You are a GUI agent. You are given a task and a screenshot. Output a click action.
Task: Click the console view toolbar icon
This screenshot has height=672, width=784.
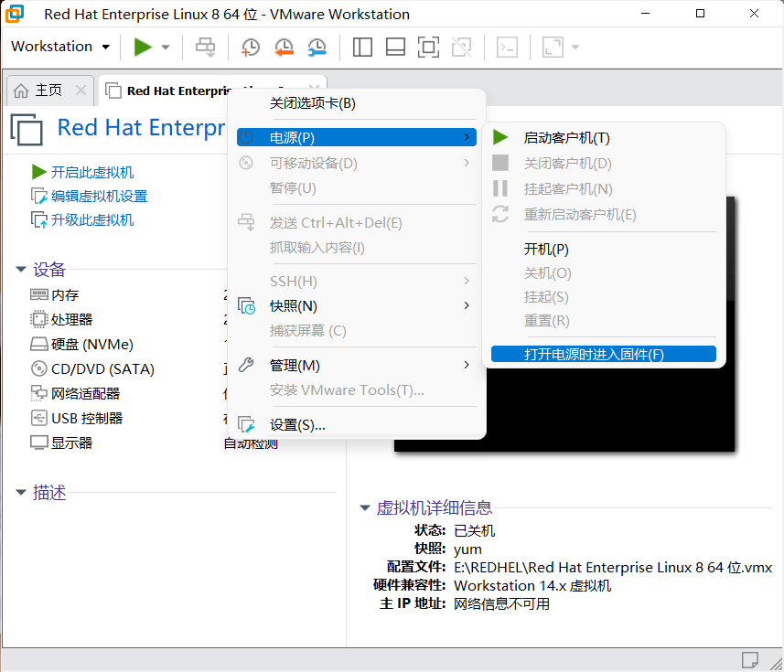tap(507, 47)
